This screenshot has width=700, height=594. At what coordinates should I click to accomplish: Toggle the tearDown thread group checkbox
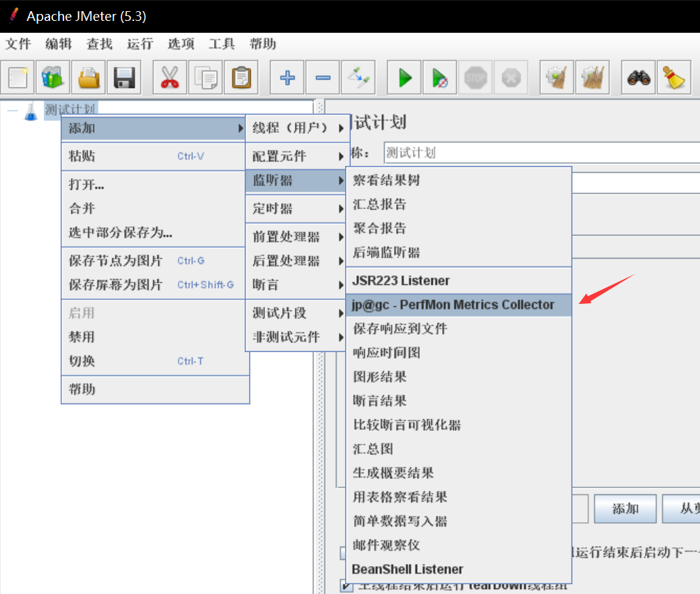click(x=347, y=585)
